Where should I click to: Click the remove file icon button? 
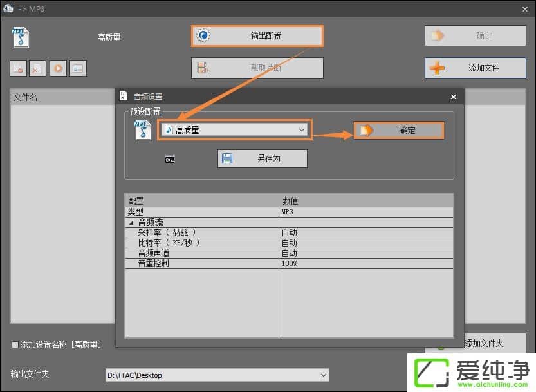(x=18, y=68)
